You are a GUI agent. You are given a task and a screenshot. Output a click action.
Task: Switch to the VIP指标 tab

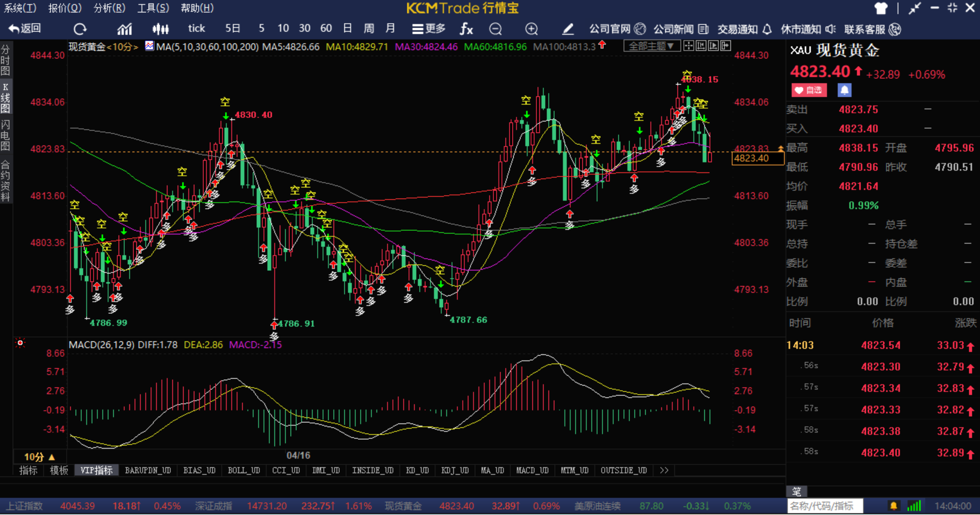pyautogui.click(x=96, y=470)
